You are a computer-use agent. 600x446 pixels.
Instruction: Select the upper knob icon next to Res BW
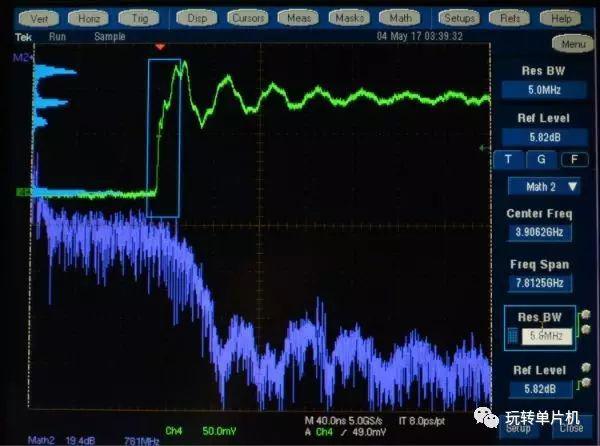pos(586,315)
